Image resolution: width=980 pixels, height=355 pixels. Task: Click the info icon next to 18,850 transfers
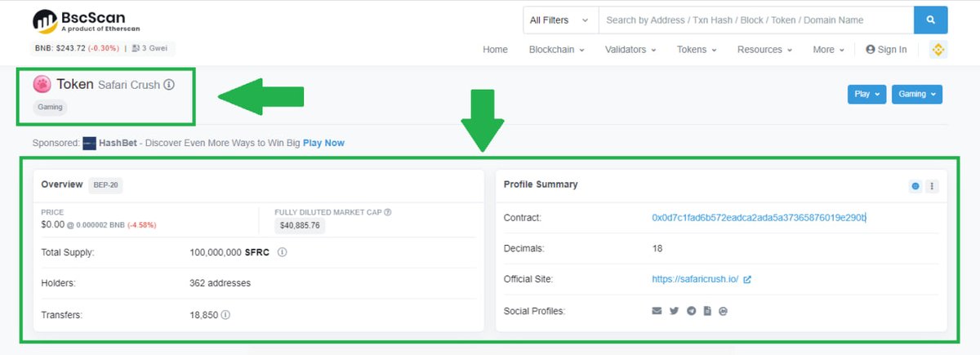(225, 314)
